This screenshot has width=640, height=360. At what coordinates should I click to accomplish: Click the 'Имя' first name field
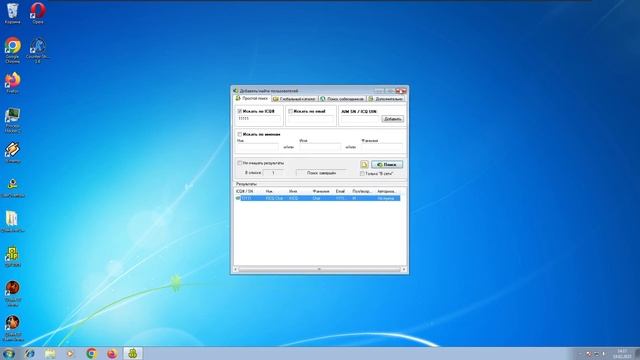[x=320, y=147]
